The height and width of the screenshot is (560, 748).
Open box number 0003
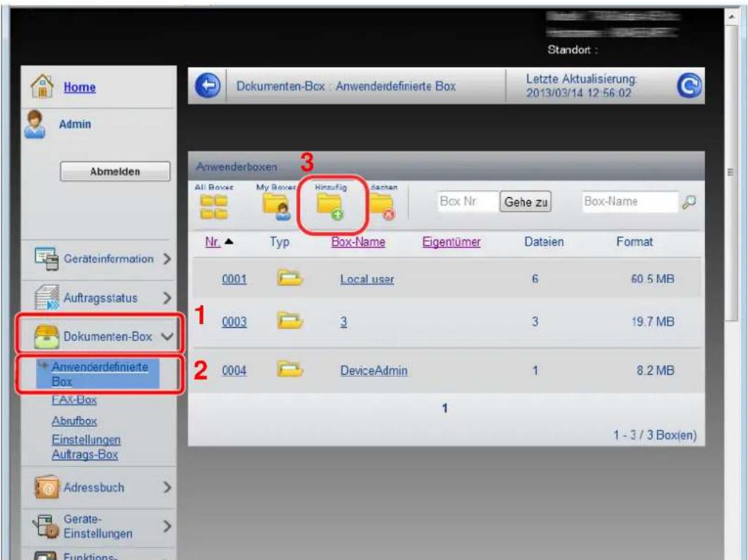pyautogui.click(x=235, y=322)
